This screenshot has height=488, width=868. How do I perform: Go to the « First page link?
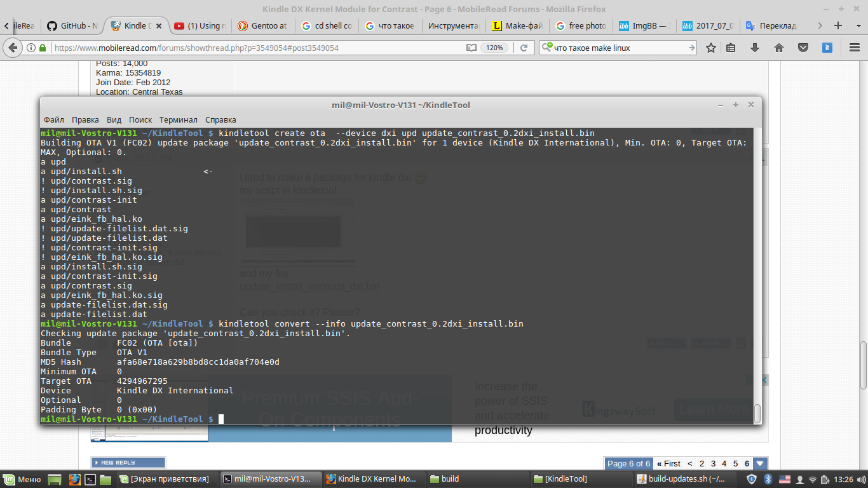click(668, 463)
